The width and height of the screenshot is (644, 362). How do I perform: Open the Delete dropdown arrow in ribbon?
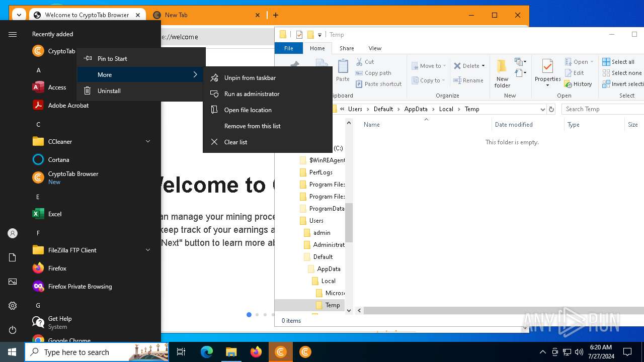[x=483, y=66]
